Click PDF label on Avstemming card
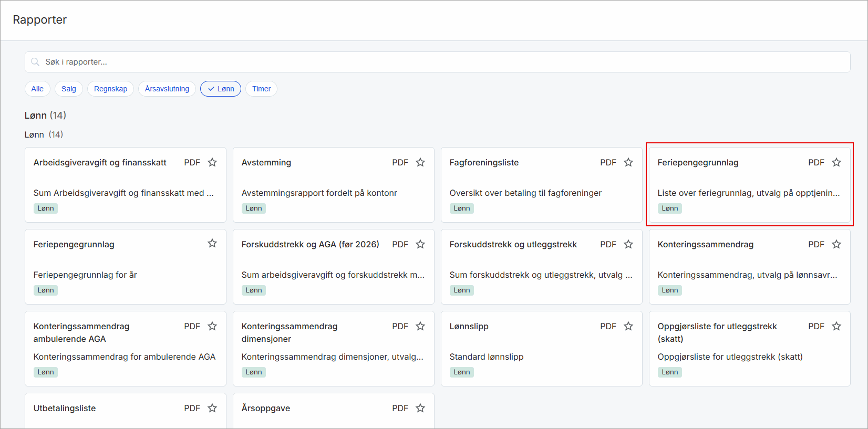 pos(400,162)
